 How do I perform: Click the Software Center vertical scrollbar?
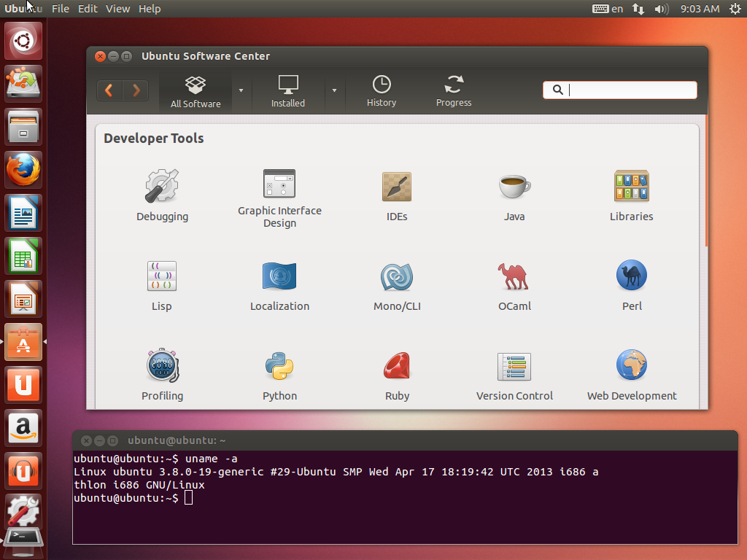[706, 181]
